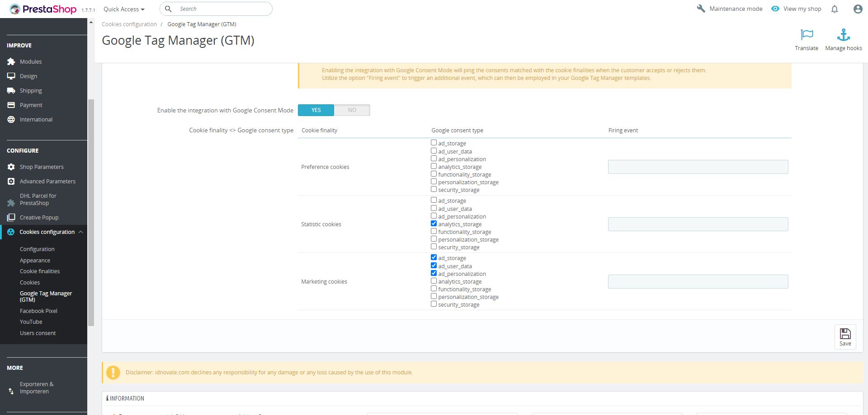This screenshot has height=415, width=868.
Task: Check security_storage for Statistic cookies
Action: click(434, 247)
